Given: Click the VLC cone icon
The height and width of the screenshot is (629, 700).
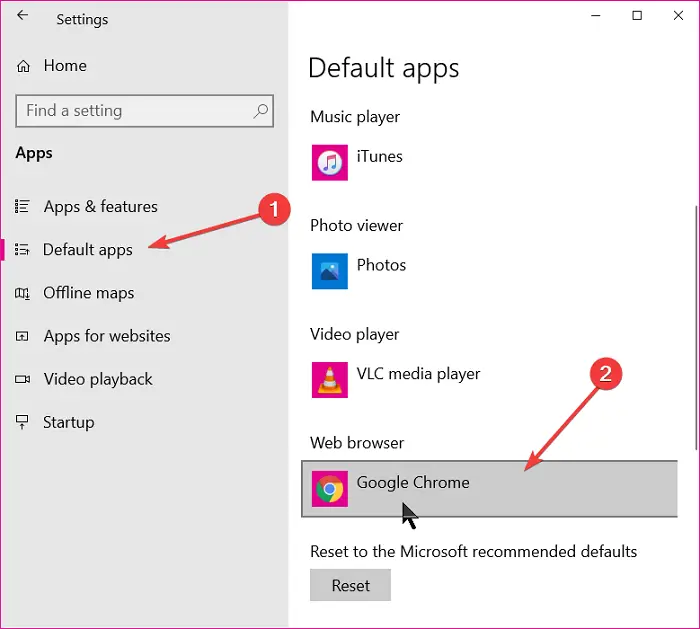Looking at the screenshot, I should tap(330, 380).
